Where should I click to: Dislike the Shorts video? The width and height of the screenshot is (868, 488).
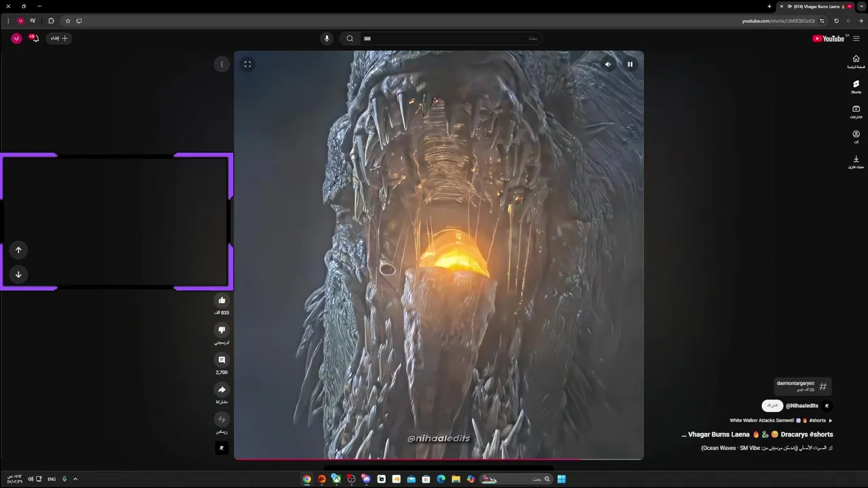pos(222,330)
